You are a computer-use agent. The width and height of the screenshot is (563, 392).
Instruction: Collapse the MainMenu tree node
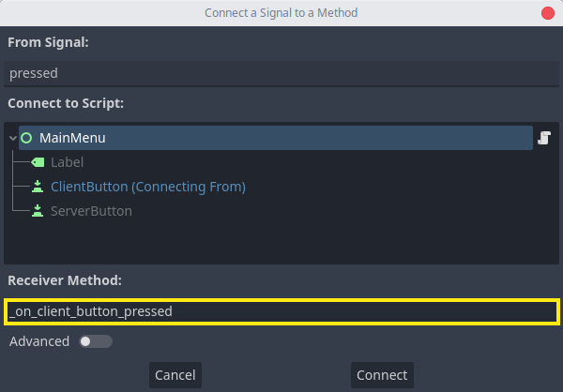point(13,138)
